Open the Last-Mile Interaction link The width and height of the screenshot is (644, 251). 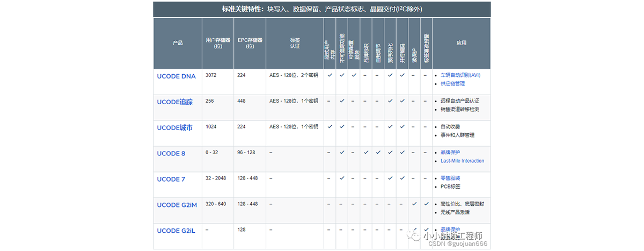462,161
